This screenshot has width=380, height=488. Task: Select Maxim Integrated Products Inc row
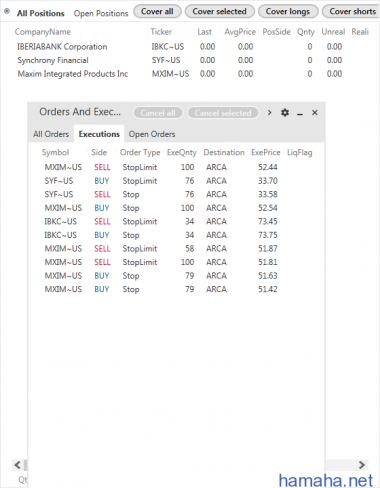pyautogui.click(x=180, y=74)
